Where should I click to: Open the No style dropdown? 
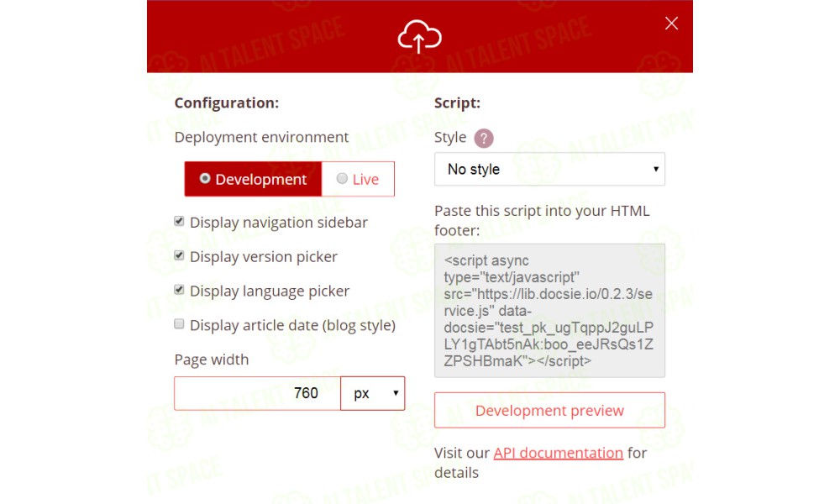(x=549, y=169)
